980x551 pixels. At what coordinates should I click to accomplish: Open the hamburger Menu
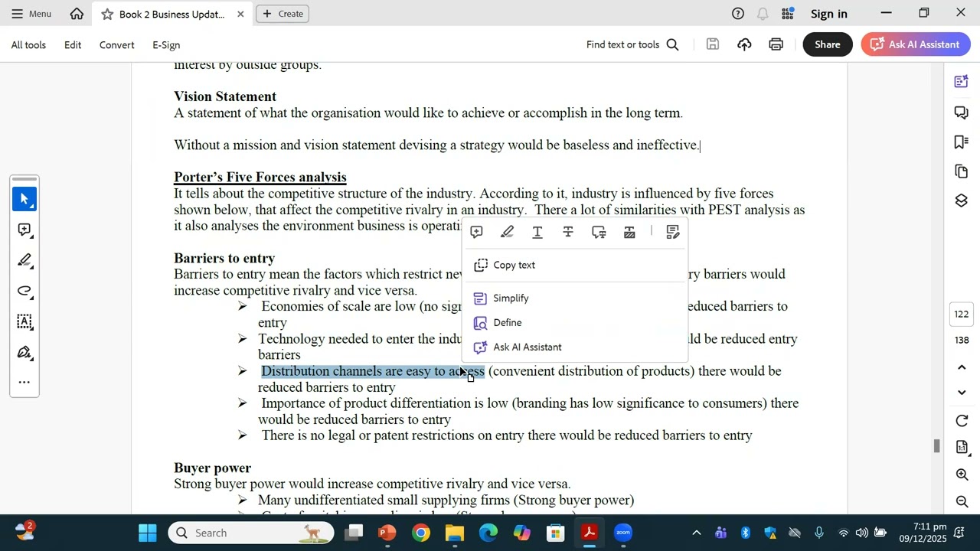[x=31, y=14]
